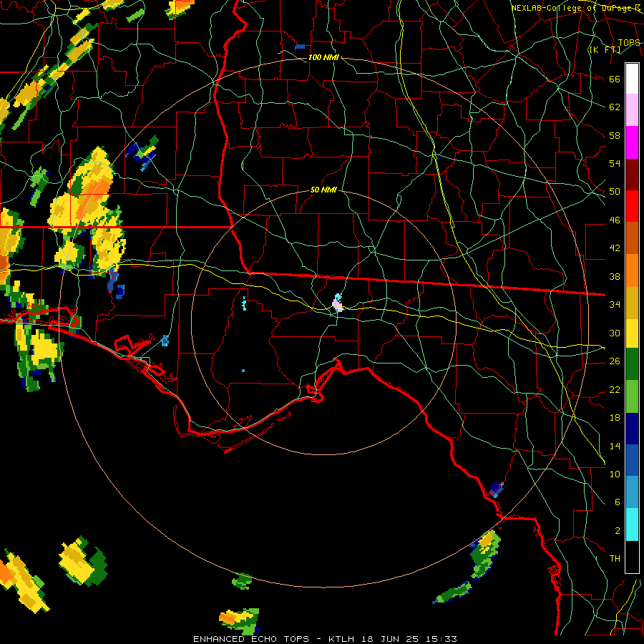Select the dark red legend color band
The image size is (644, 644).
[x=632, y=174]
